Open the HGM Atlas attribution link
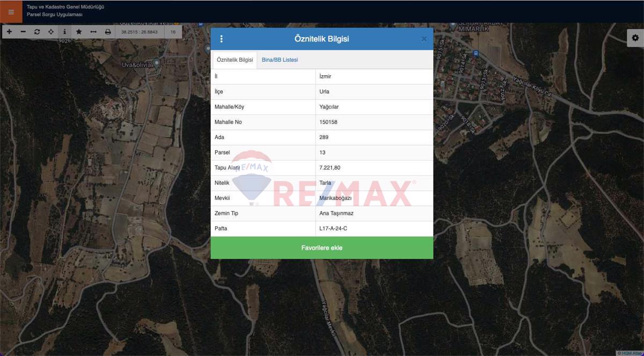 point(629,353)
